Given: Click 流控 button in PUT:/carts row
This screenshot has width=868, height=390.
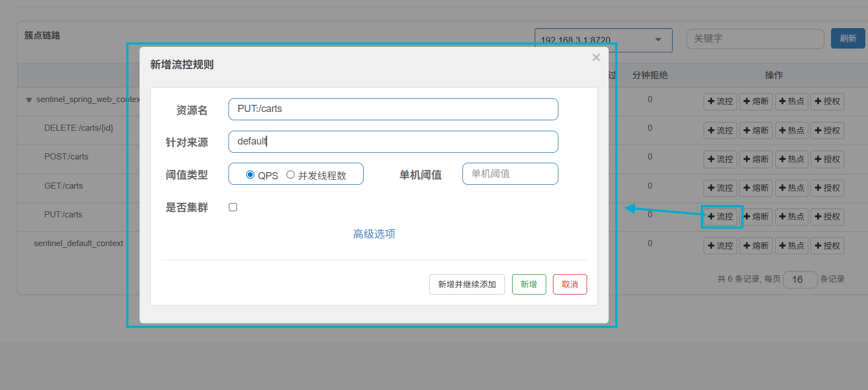Looking at the screenshot, I should (720, 217).
